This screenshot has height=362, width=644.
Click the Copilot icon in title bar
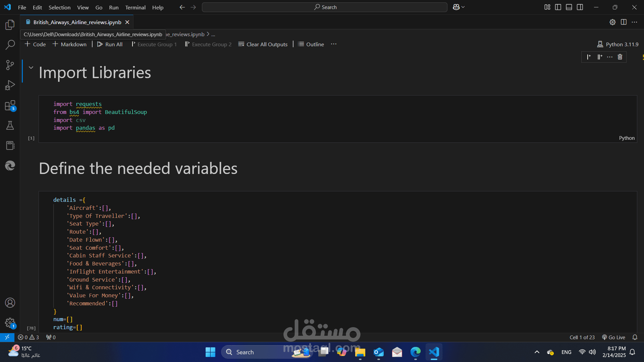click(456, 7)
